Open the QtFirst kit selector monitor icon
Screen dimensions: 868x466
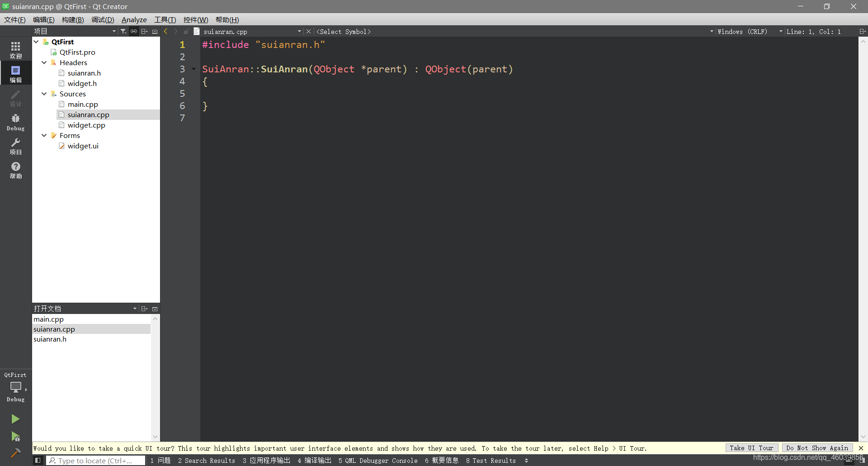pos(16,387)
